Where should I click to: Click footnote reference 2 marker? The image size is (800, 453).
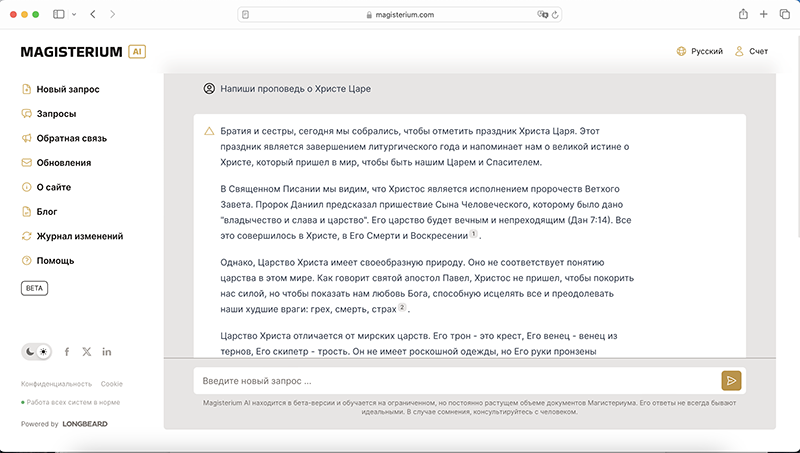click(402, 307)
